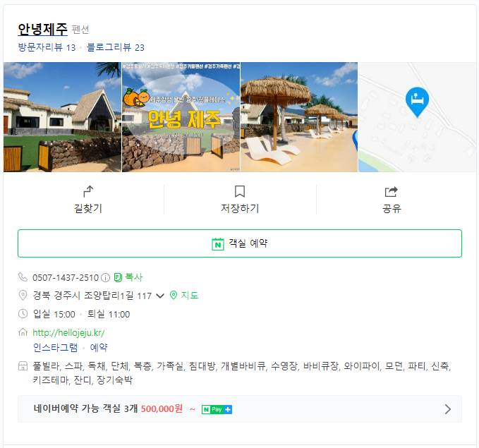This screenshot has height=448, width=479.
Task: Open the 안녕제주 title link
Action: [x=43, y=30]
